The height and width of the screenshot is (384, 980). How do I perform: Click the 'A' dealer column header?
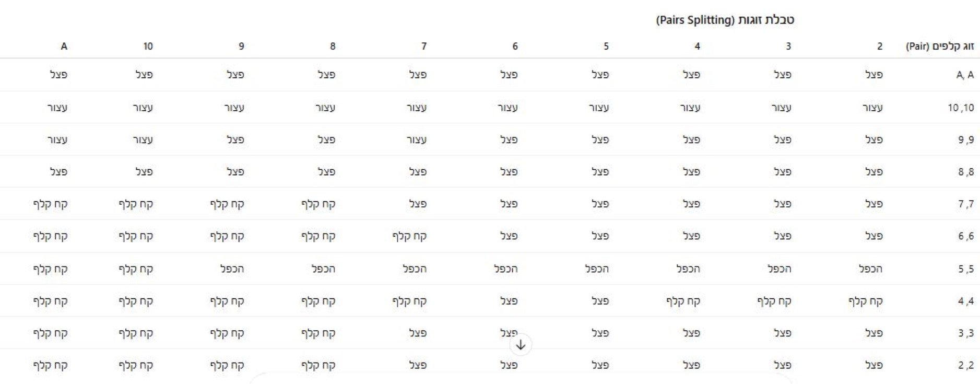tap(64, 46)
